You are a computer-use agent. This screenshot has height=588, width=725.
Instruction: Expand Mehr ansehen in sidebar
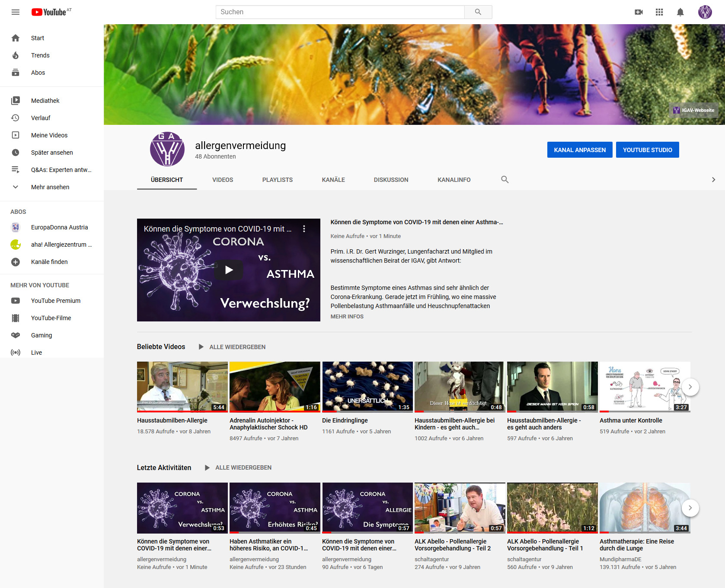[x=52, y=187]
